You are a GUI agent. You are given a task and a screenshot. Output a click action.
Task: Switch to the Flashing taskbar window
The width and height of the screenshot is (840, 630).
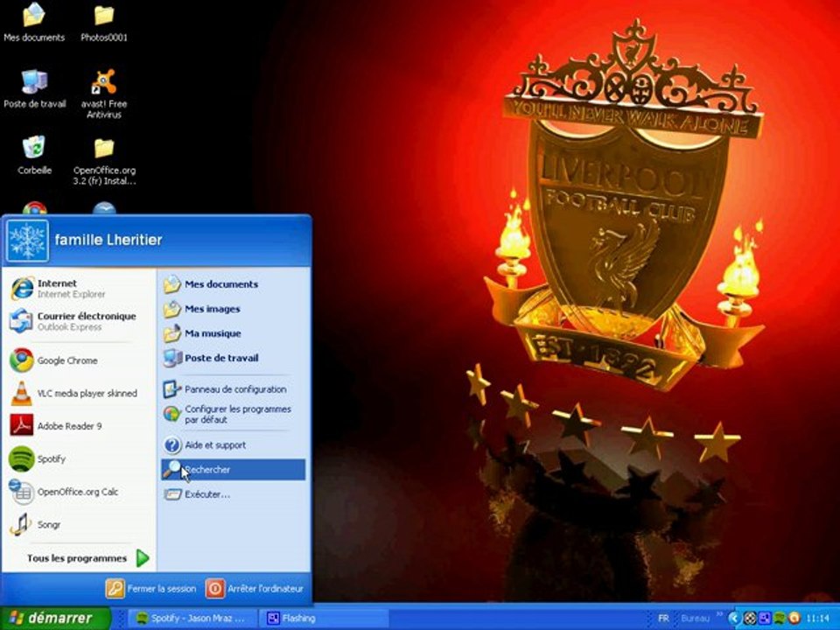tap(323, 619)
